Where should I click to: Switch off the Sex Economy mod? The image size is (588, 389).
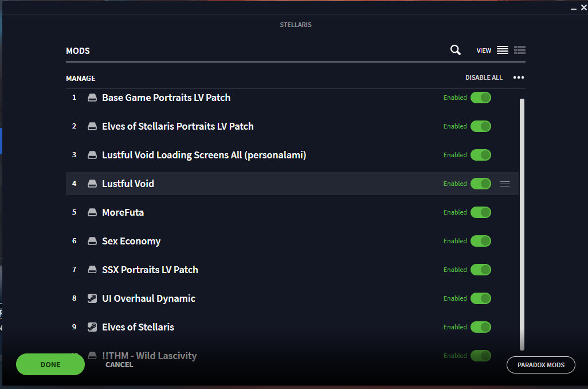481,241
